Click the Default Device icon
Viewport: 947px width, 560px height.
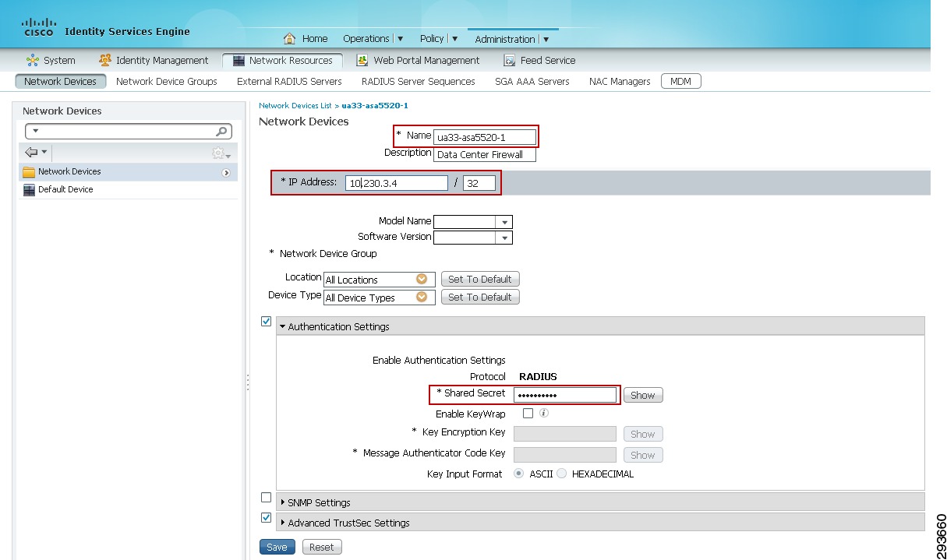(29, 190)
